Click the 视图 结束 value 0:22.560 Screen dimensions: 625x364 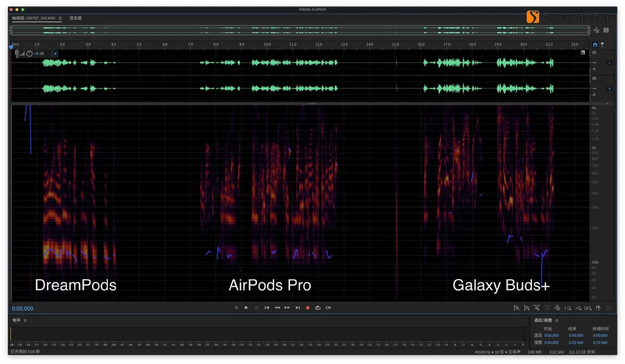point(576,343)
